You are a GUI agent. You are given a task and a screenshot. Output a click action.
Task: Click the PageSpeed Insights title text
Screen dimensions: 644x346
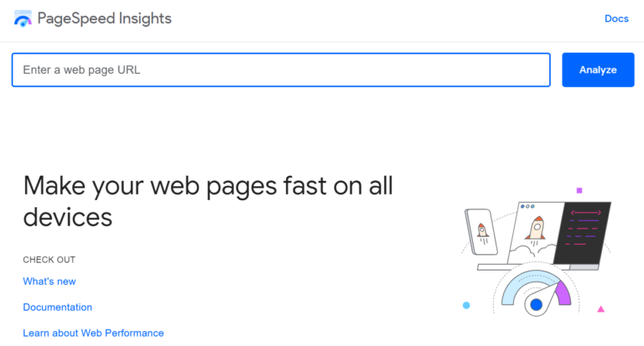click(104, 18)
